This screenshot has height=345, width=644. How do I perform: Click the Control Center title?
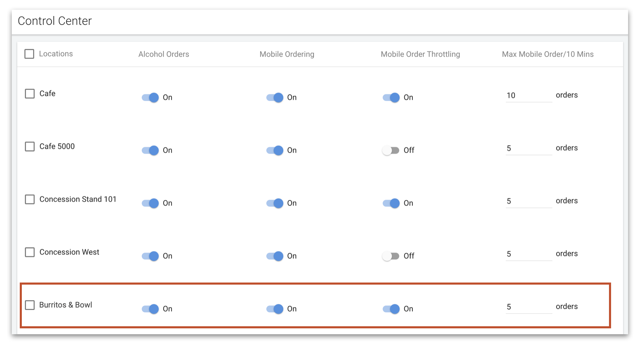click(x=55, y=21)
